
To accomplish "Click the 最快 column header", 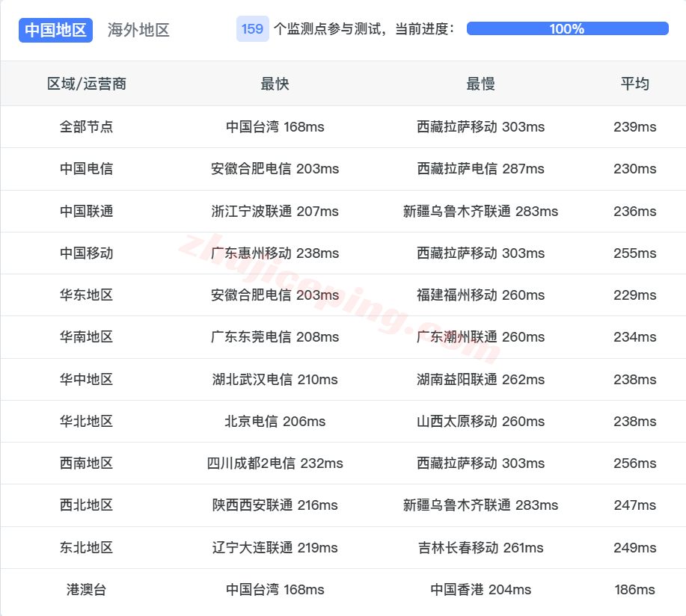I will [275, 84].
